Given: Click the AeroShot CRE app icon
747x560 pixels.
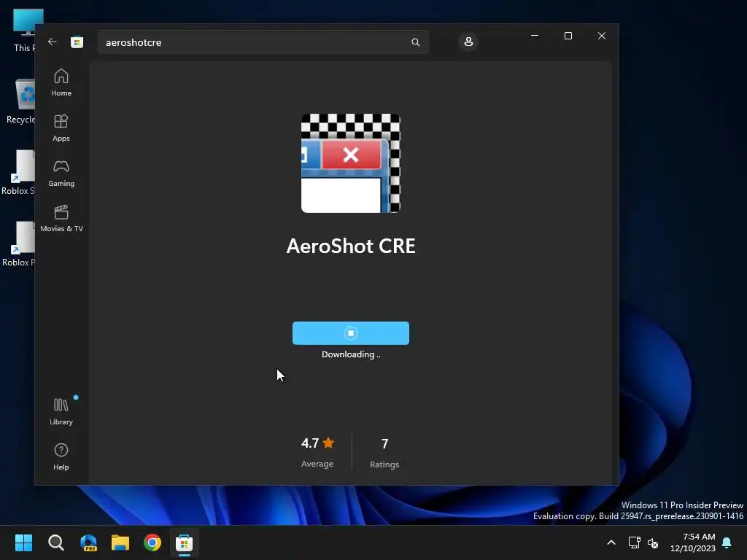Looking at the screenshot, I should click(351, 163).
